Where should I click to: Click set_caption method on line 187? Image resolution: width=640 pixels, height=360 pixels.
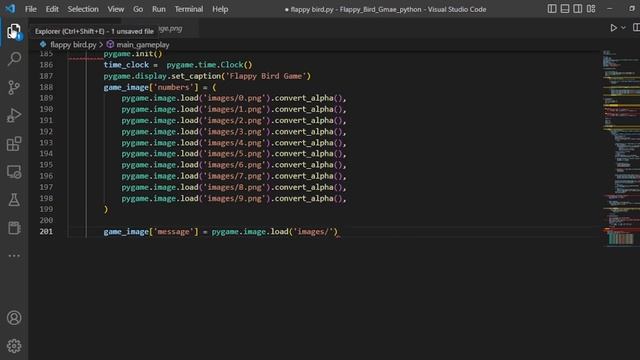196,76
